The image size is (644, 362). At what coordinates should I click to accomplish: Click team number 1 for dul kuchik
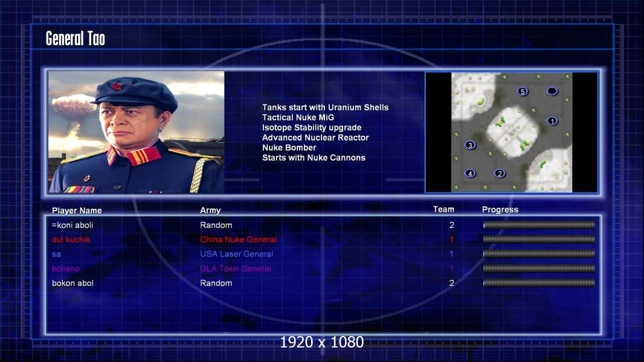tap(451, 240)
